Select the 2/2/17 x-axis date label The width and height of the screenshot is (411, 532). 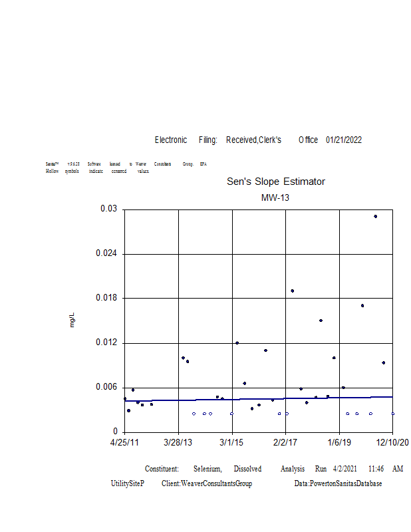coord(285,442)
